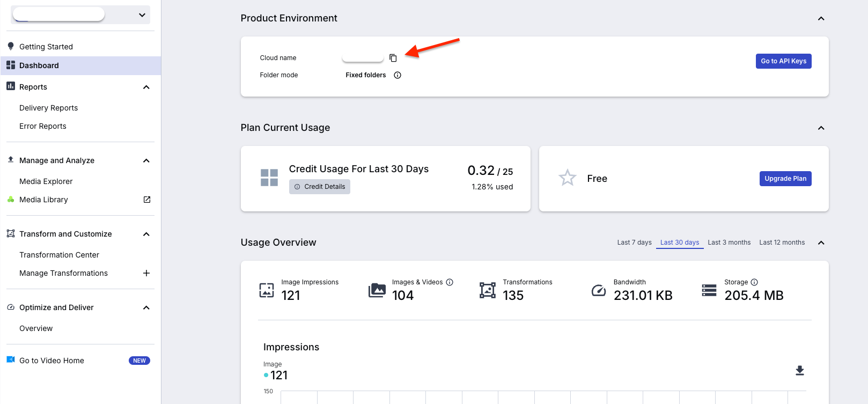The height and width of the screenshot is (404, 868).
Task: Collapse the Plan Current Usage panel
Action: (821, 128)
